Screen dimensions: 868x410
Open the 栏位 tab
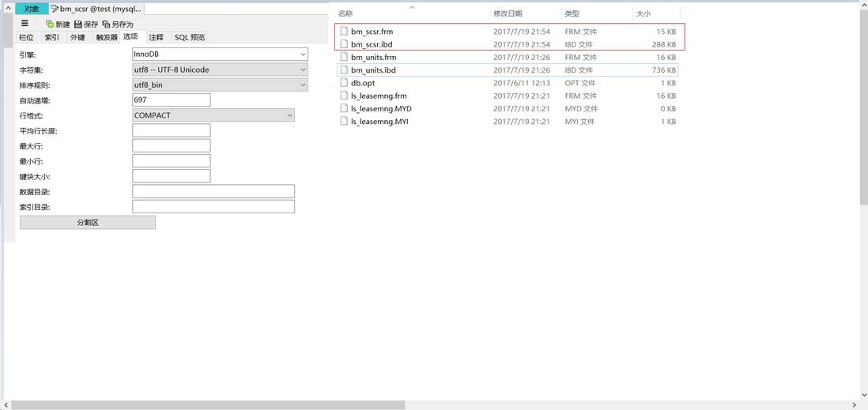(x=27, y=37)
